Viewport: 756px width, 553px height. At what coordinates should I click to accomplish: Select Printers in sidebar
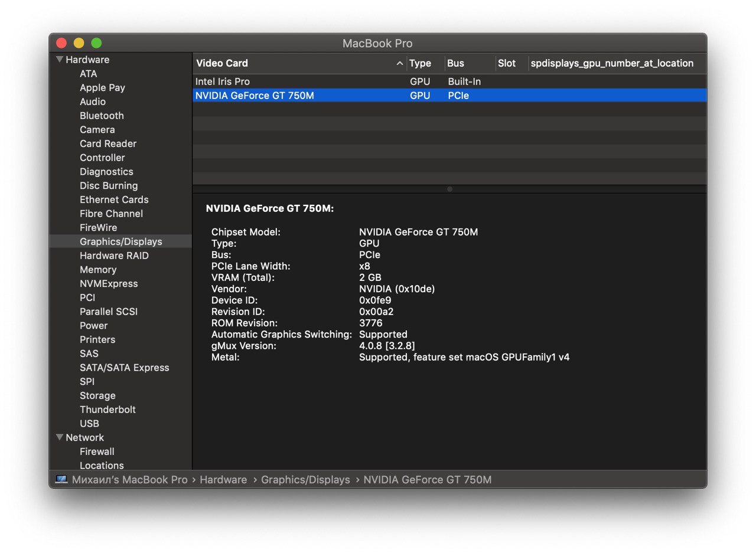point(97,340)
